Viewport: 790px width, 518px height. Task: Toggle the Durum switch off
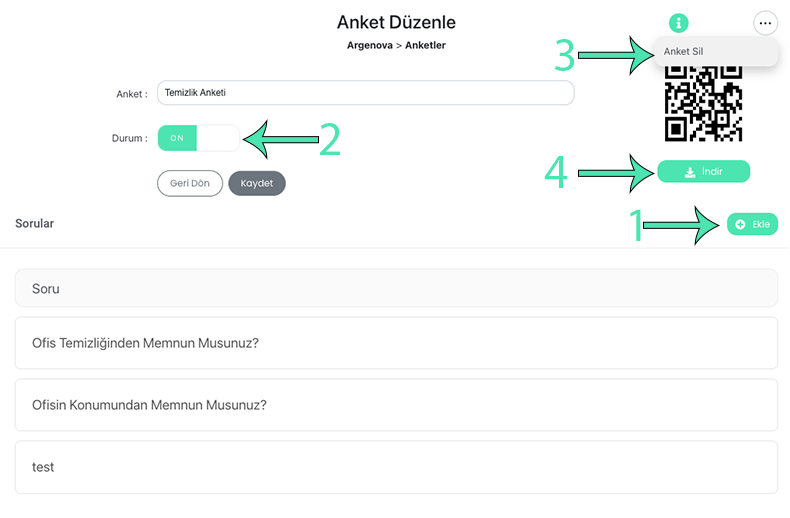click(199, 138)
